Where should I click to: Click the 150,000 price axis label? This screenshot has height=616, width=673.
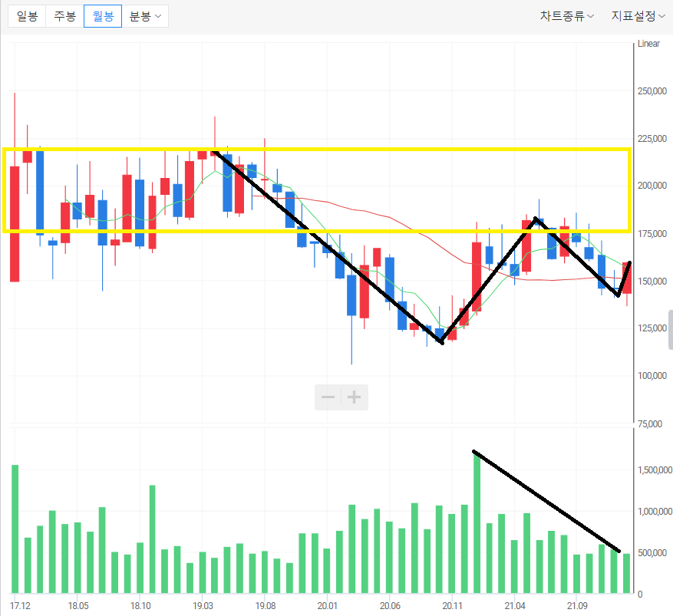[x=652, y=282]
